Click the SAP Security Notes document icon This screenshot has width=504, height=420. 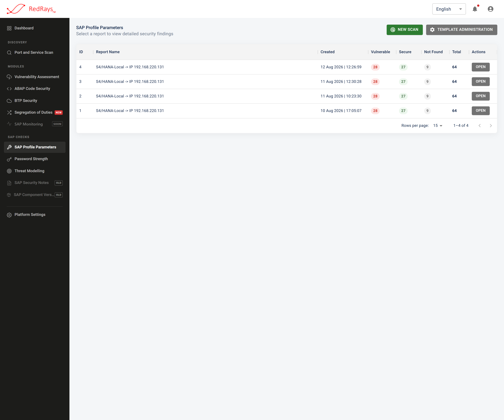click(9, 183)
